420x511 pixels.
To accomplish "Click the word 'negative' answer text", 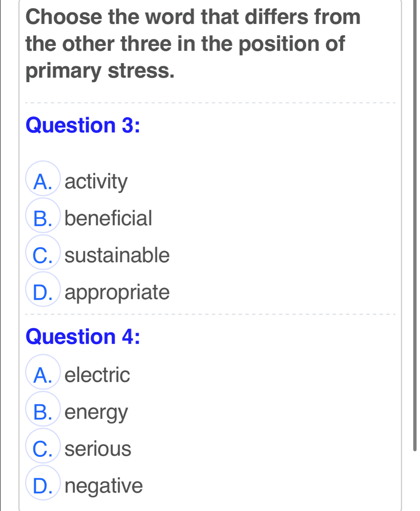I will coord(104,486).
